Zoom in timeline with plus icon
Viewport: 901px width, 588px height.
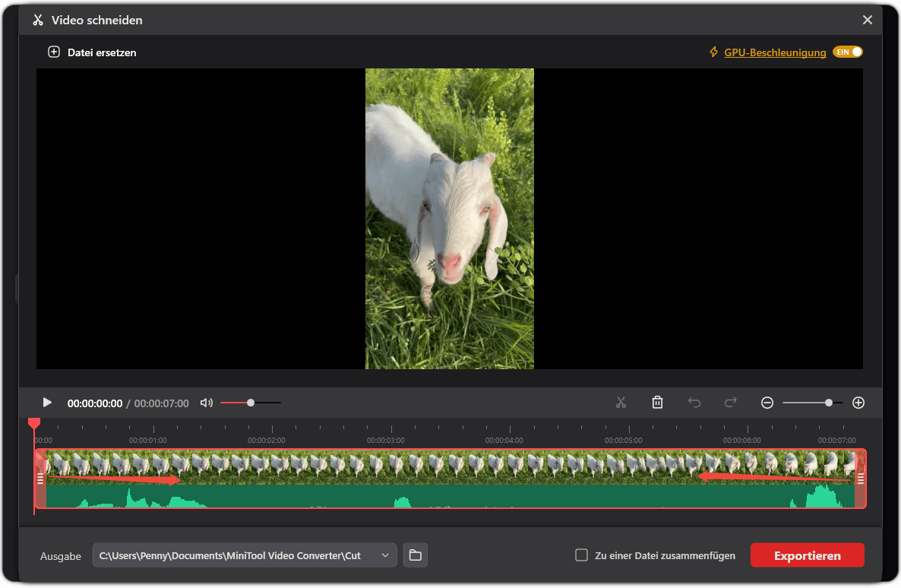coord(858,403)
